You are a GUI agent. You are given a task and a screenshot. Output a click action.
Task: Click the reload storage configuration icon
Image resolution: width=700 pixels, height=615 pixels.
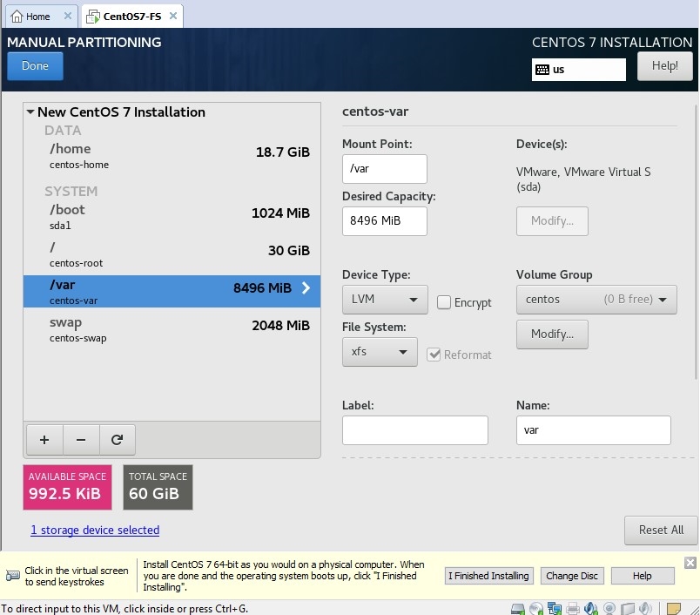117,440
